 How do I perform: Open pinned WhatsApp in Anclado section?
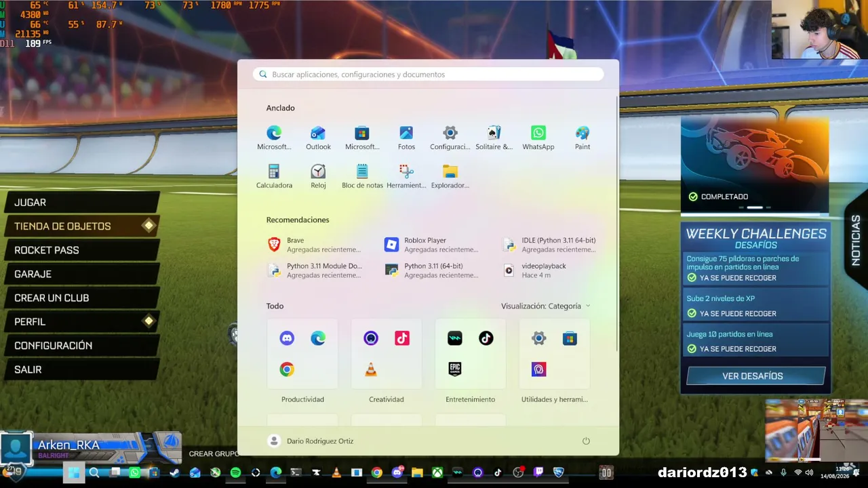coord(538,138)
